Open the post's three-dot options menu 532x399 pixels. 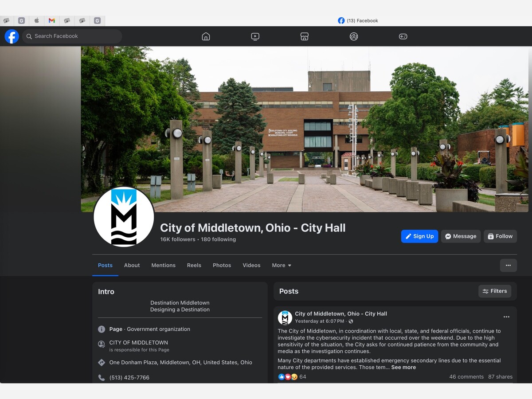coord(506,317)
